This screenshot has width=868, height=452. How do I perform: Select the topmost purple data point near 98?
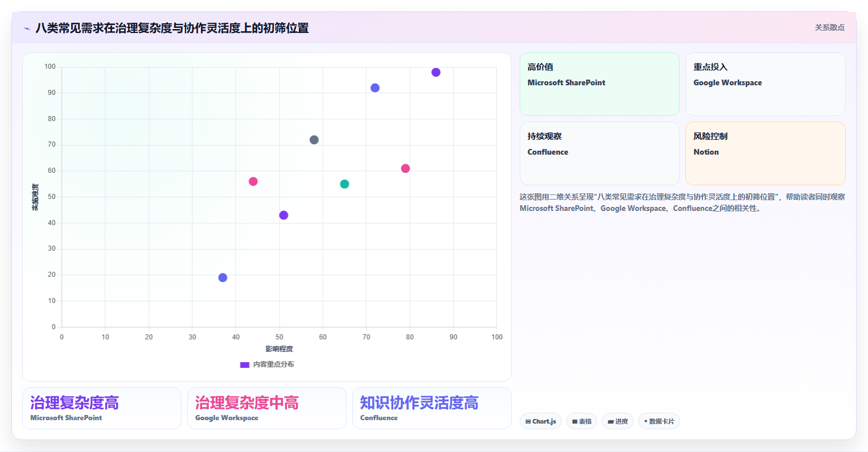(436, 72)
